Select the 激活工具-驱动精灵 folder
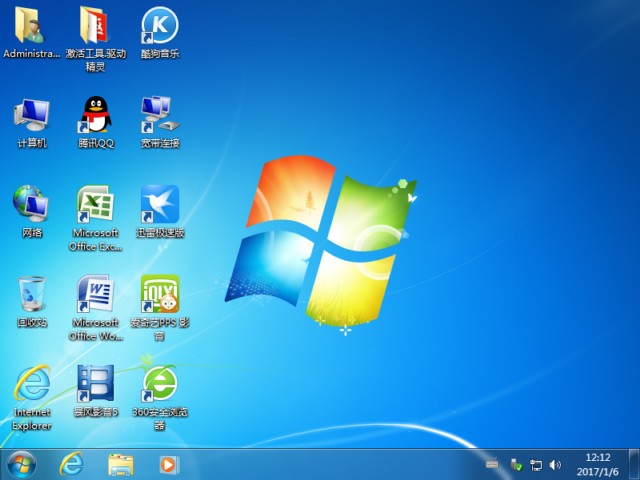Screen dimensions: 640x480 (x=96, y=26)
